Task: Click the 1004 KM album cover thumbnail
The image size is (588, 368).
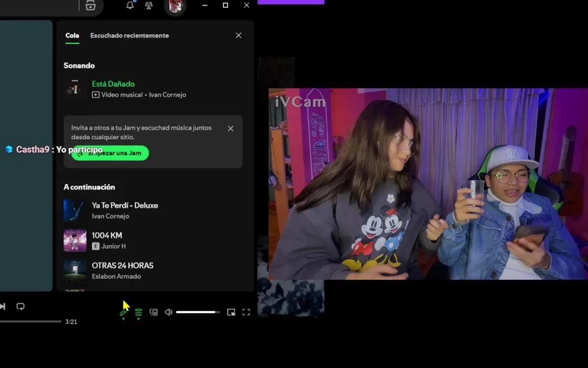Action: [75, 240]
